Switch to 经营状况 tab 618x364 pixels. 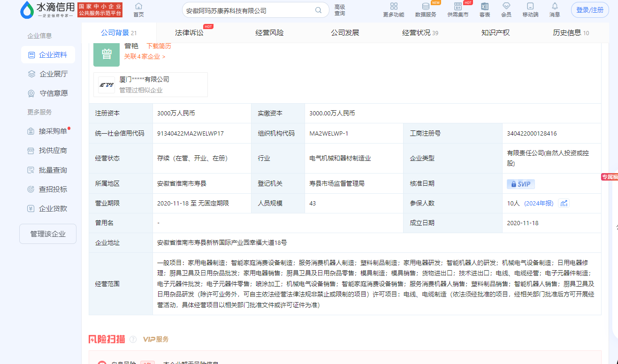(x=420, y=33)
